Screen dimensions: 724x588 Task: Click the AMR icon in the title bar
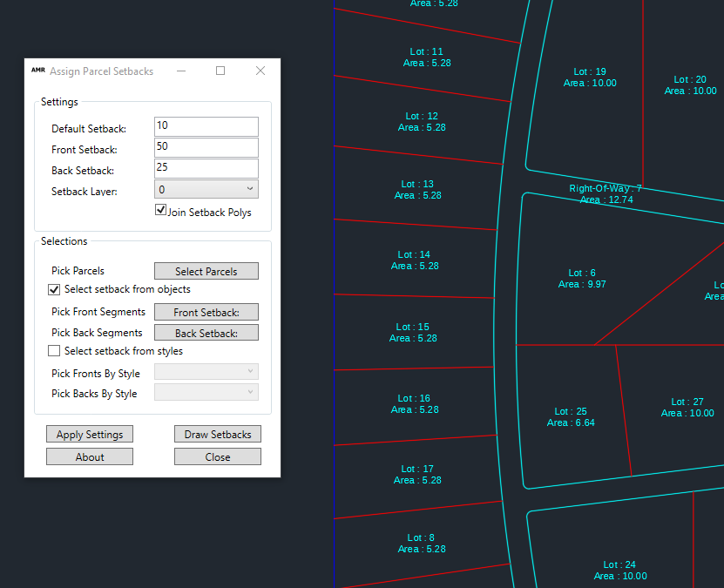(x=38, y=71)
